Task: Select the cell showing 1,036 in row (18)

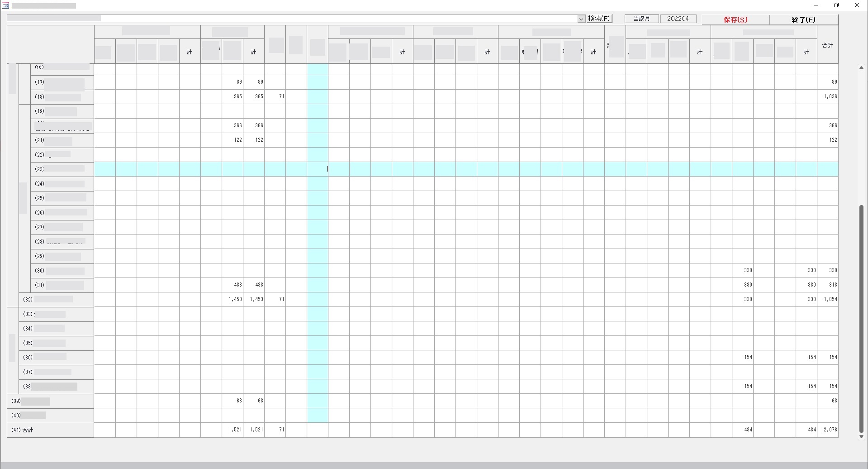Action: click(827, 96)
